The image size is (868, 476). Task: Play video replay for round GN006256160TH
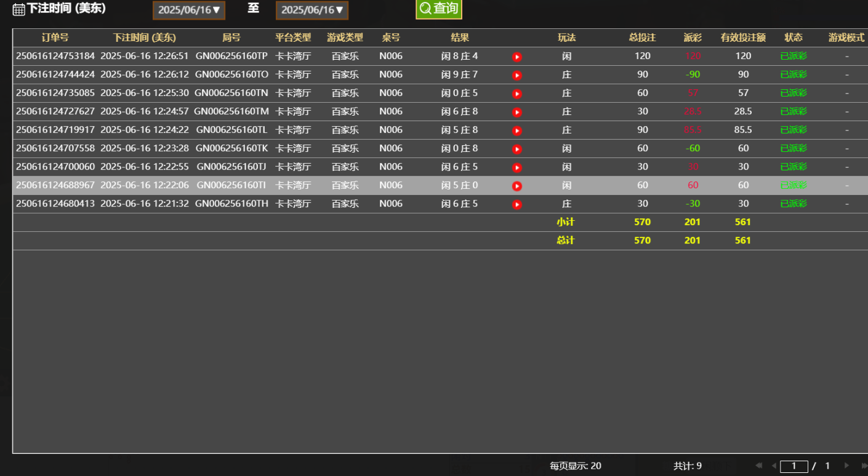point(517,204)
